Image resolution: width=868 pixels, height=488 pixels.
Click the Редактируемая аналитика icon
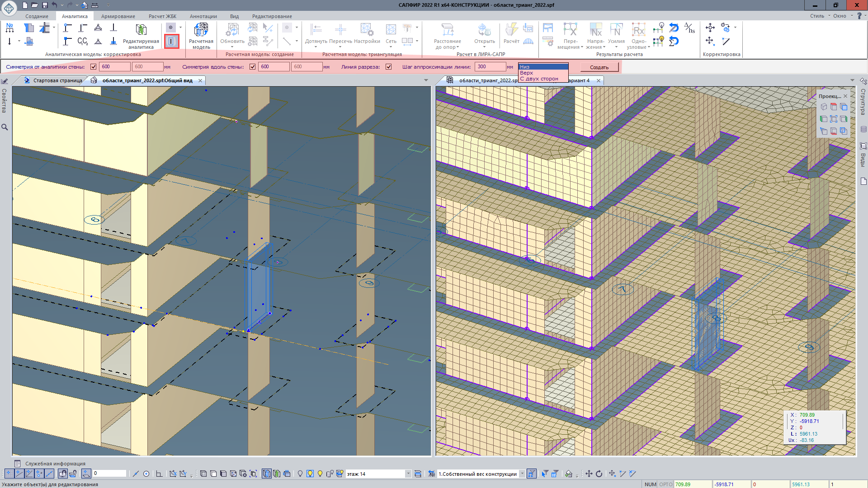[141, 30]
